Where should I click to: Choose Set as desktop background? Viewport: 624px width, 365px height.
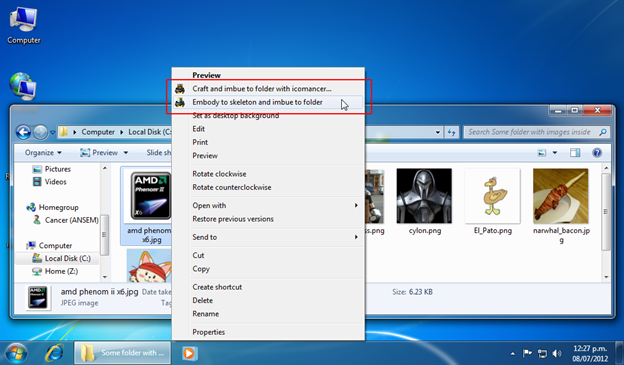click(268, 116)
